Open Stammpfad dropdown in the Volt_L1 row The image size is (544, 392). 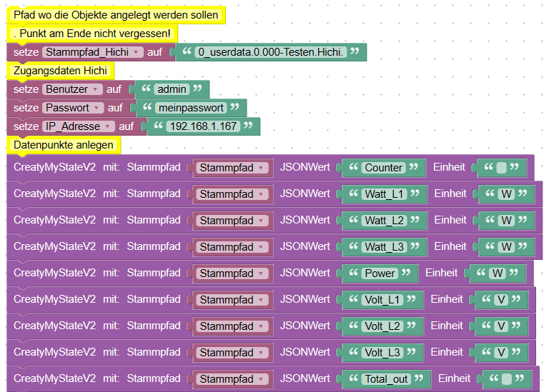[x=232, y=299]
